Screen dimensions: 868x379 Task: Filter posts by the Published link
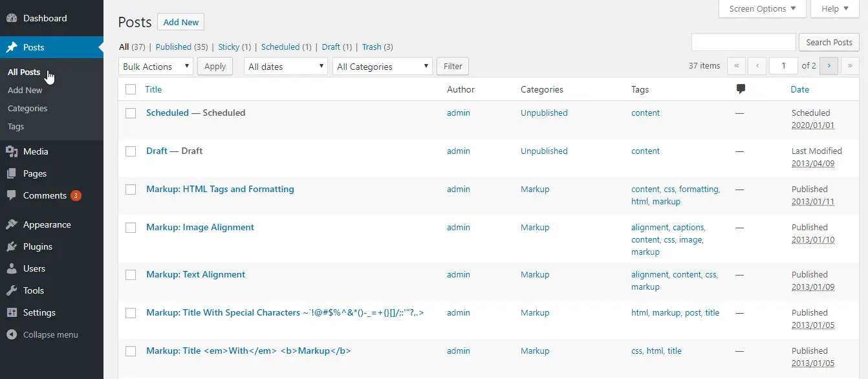click(x=173, y=47)
